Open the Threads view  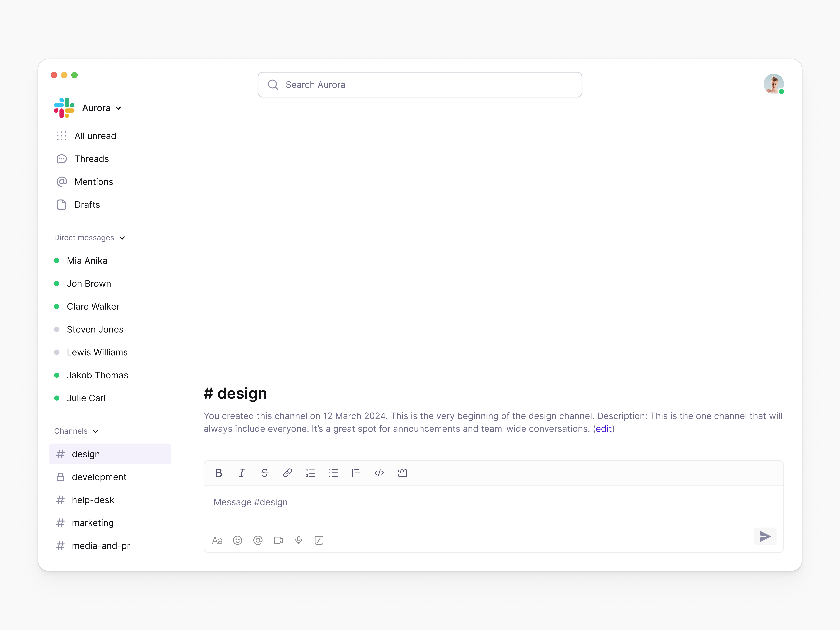click(92, 159)
